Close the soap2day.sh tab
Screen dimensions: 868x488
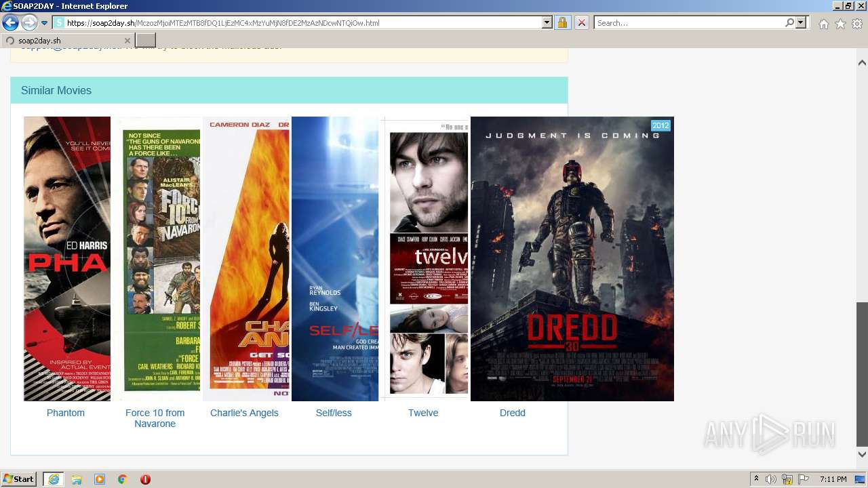[x=127, y=41]
